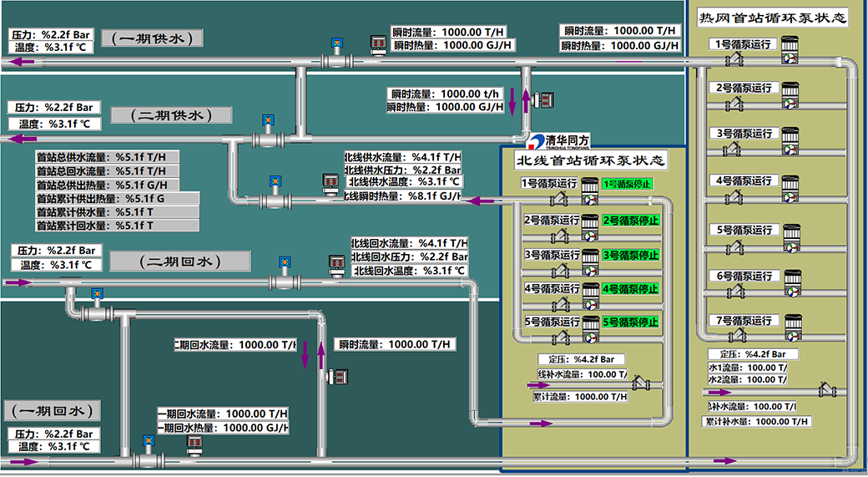
Task: Click the heat meter left of 北线供水温度
Action: coord(331,184)
